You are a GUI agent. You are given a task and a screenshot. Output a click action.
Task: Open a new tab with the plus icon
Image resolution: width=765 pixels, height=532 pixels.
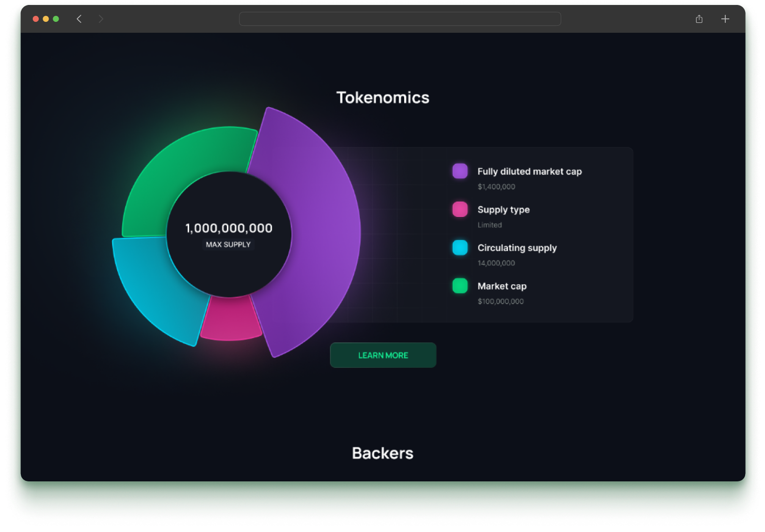pyautogui.click(x=725, y=18)
